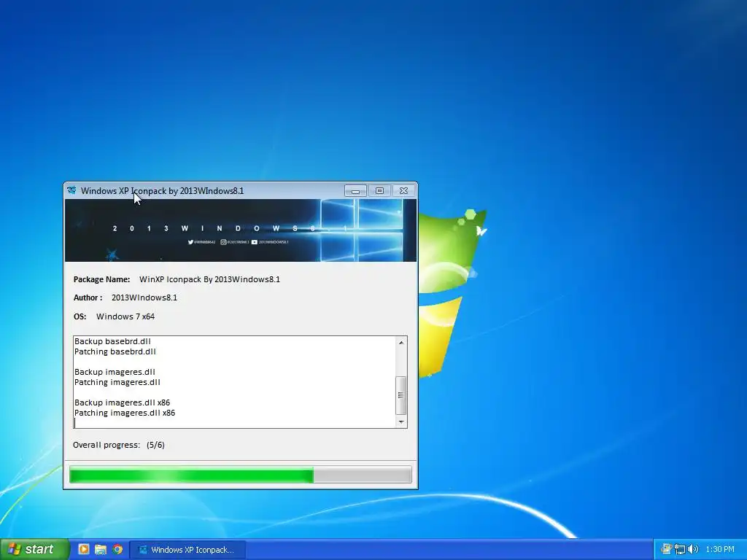Screen dimensions: 747x560
Task: Click the green installation progress bar
Action: pos(241,475)
